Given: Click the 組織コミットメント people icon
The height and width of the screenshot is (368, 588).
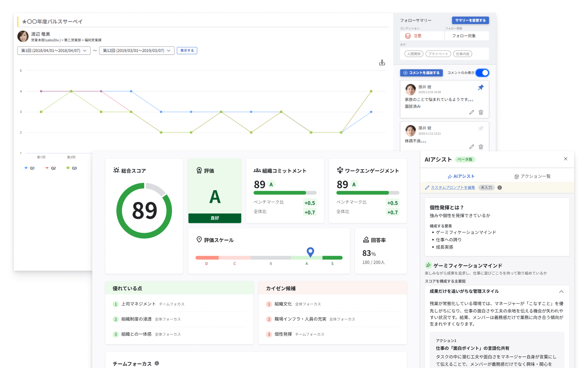Looking at the screenshot, I should pos(257,171).
